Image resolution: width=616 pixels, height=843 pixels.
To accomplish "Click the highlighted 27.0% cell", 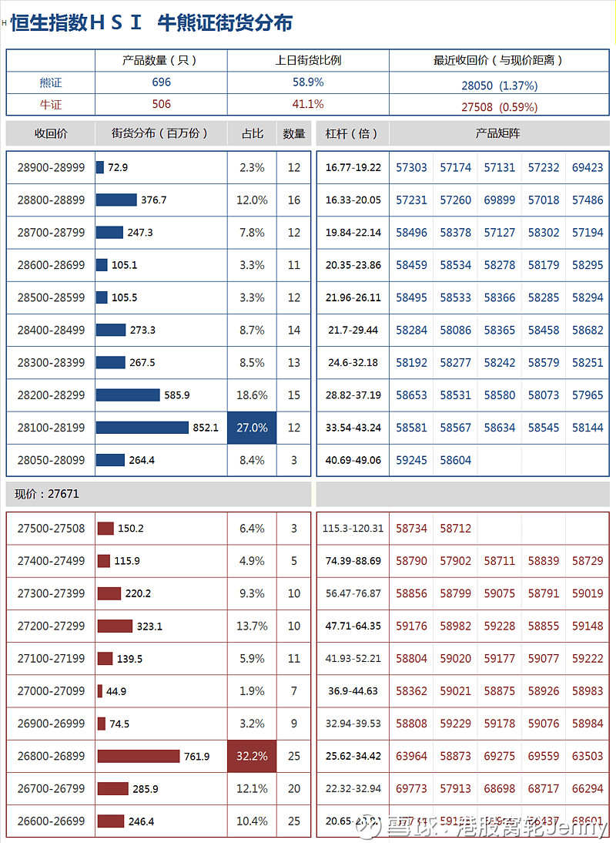I will [x=252, y=428].
